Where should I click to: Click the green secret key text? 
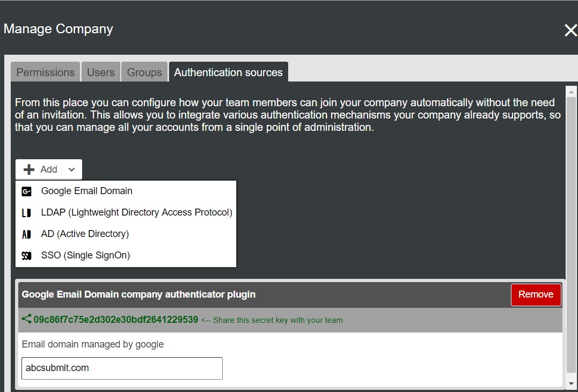pyautogui.click(x=116, y=320)
